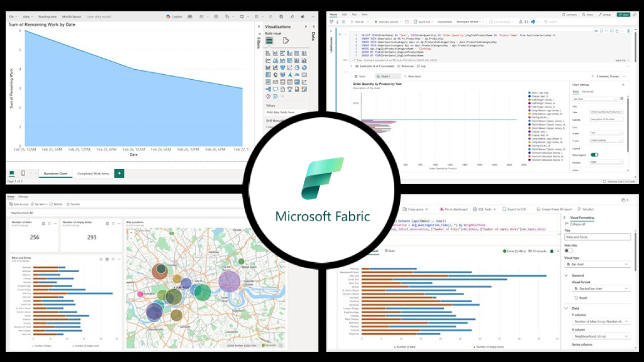Click the VS Code icon in notebook toolbar

(533, 22)
